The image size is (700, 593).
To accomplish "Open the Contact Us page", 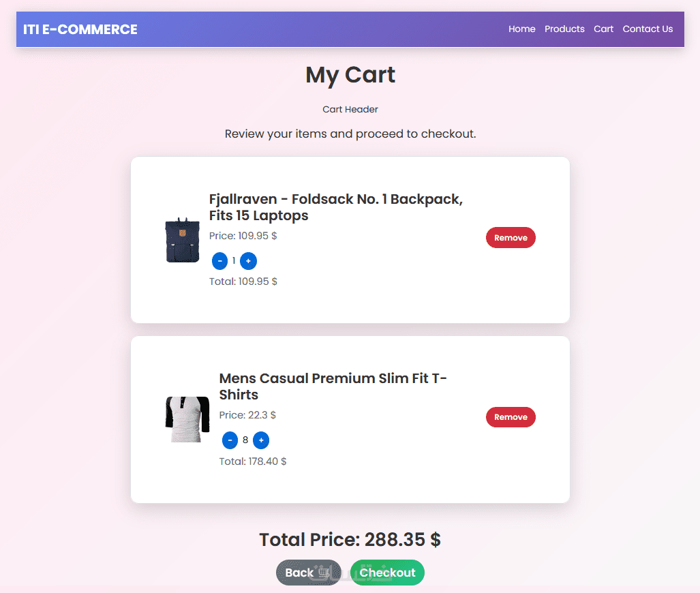I will (x=648, y=29).
